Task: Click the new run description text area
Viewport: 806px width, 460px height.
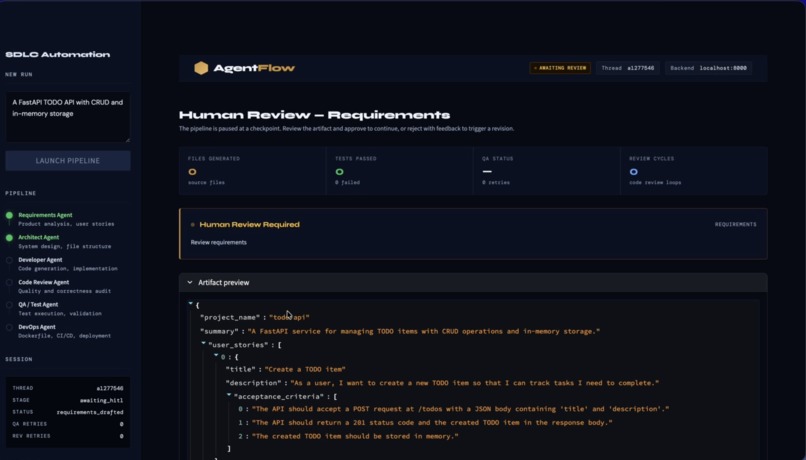Action: [68, 117]
